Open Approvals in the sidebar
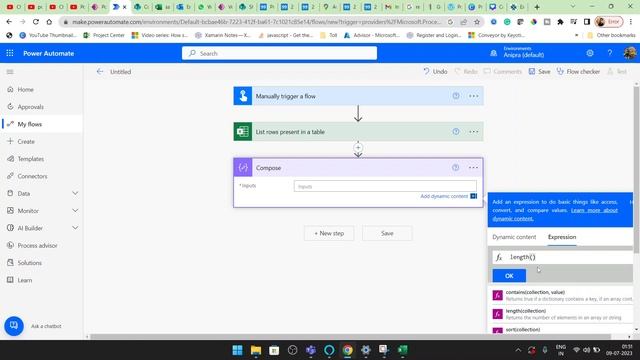The width and height of the screenshot is (640, 360). point(30,107)
